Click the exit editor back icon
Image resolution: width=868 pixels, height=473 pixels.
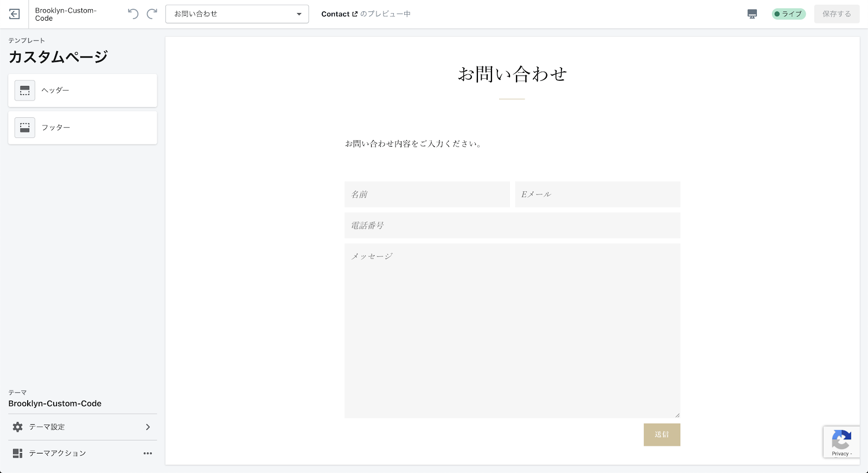(x=15, y=14)
